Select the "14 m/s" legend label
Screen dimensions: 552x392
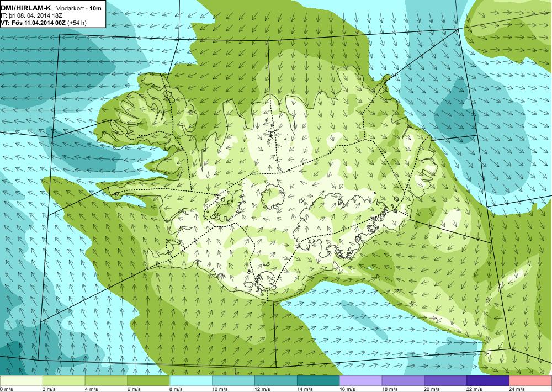[305, 389]
